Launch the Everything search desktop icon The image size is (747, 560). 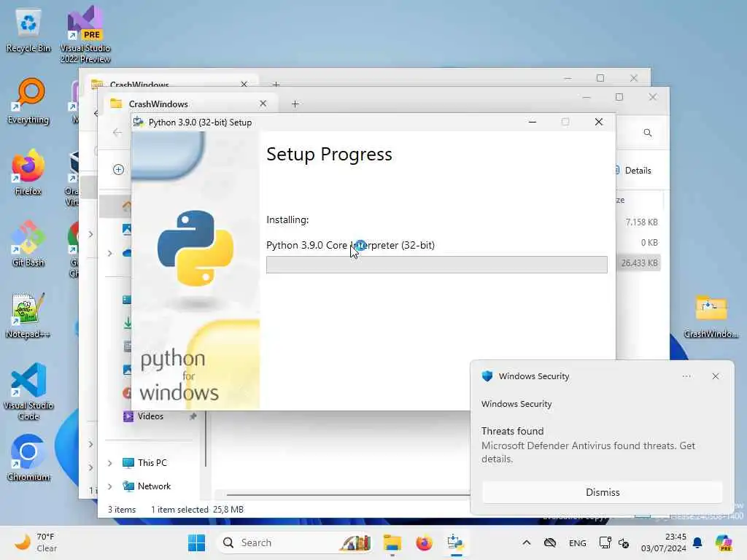(x=28, y=101)
